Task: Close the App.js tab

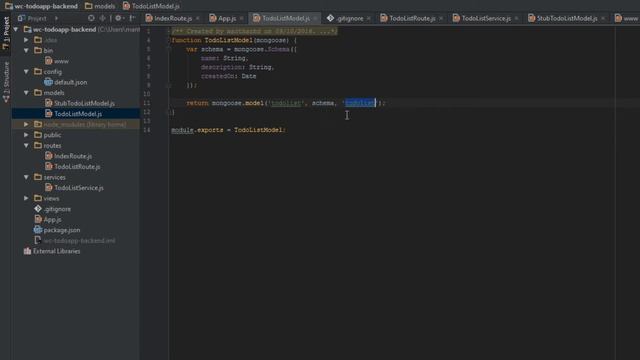Action: (242, 18)
